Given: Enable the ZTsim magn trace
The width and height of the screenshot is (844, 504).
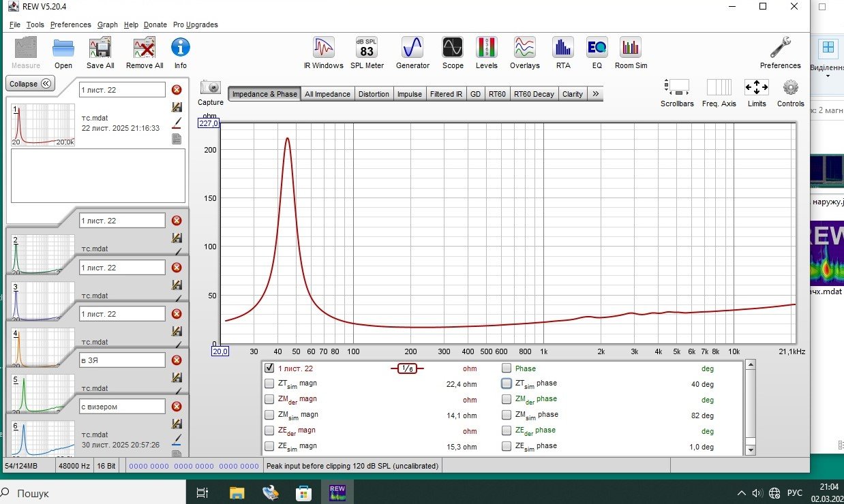Looking at the screenshot, I should [269, 383].
